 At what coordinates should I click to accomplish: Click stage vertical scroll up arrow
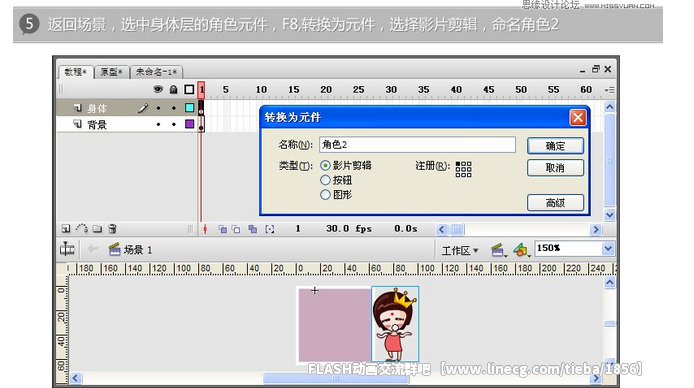click(x=609, y=282)
